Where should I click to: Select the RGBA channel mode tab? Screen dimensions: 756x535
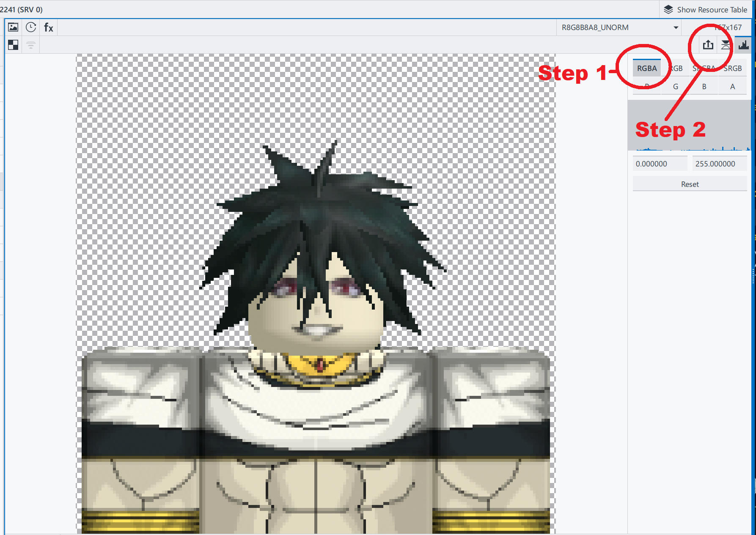(647, 68)
